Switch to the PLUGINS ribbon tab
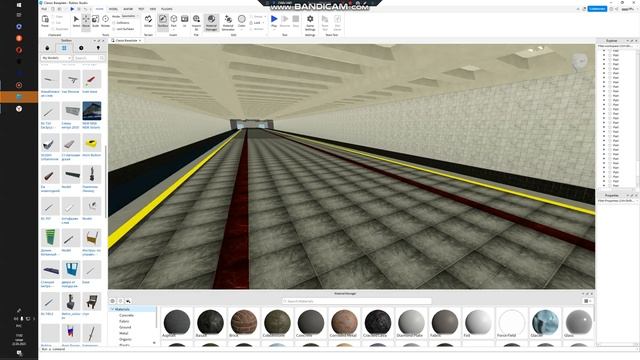The width and height of the screenshot is (640, 360). click(x=167, y=9)
